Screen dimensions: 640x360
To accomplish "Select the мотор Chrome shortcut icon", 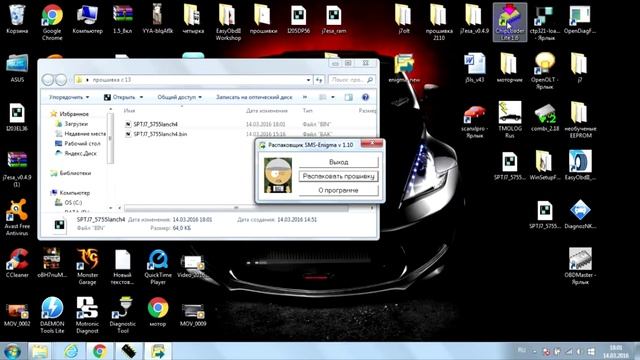I will [x=158, y=312].
